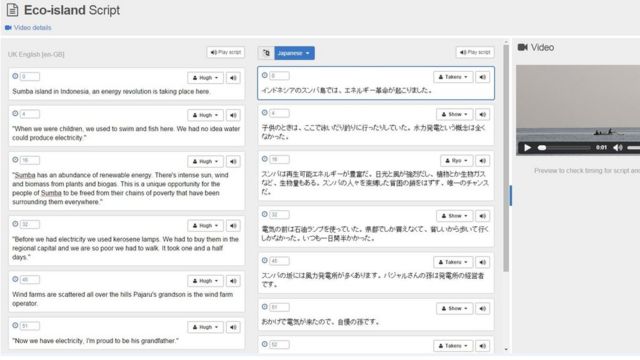The width and height of the screenshot is (640, 360).
Task: Play audio for 'Before we had electricity' segment
Action: [233, 226]
